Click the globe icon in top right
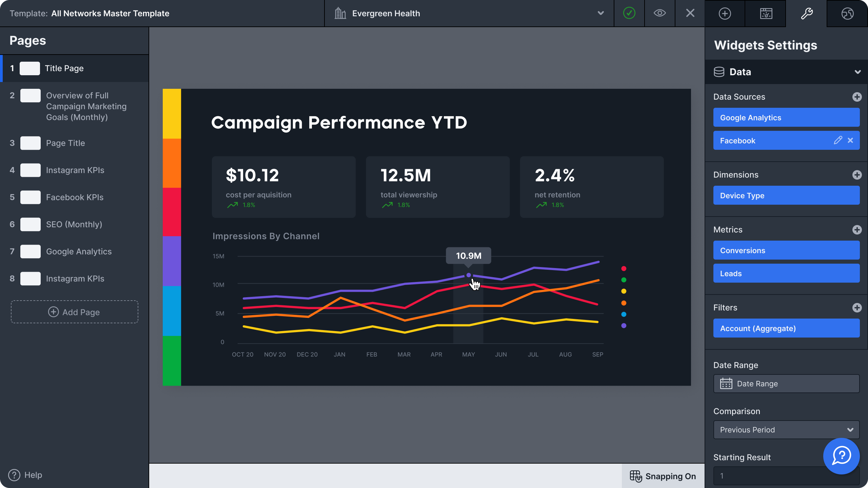Screen dimensions: 868x488 point(847,14)
